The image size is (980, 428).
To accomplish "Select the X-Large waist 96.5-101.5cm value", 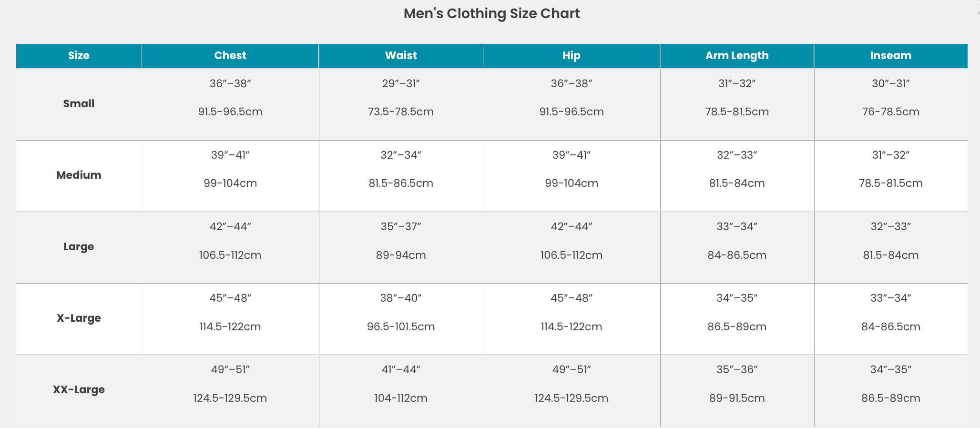I will (x=401, y=326).
